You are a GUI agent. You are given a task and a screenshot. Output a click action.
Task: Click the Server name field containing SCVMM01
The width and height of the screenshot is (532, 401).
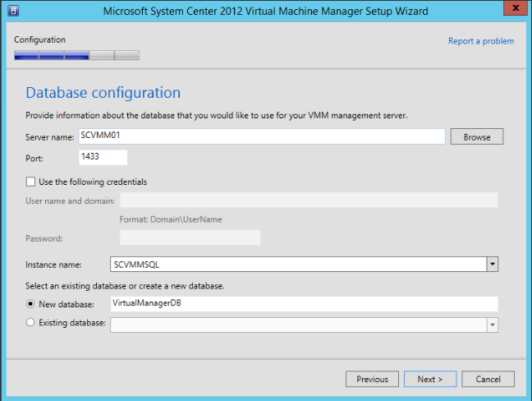261,136
